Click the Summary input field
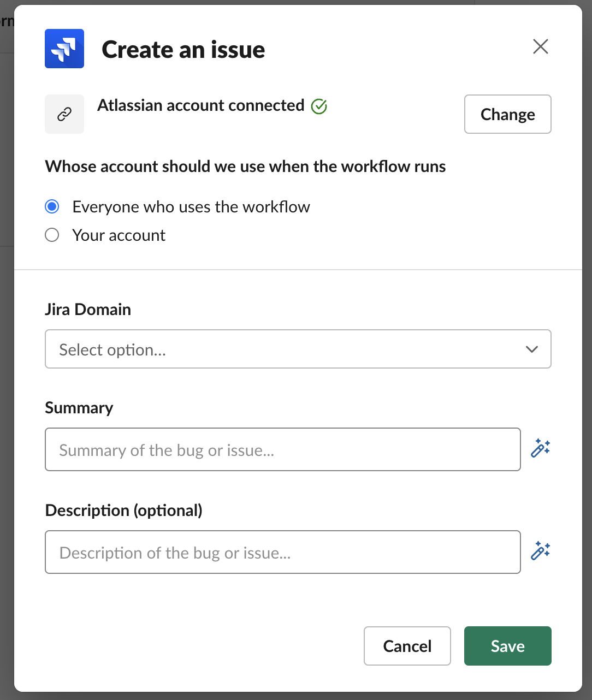This screenshot has height=700, width=592. [x=283, y=449]
